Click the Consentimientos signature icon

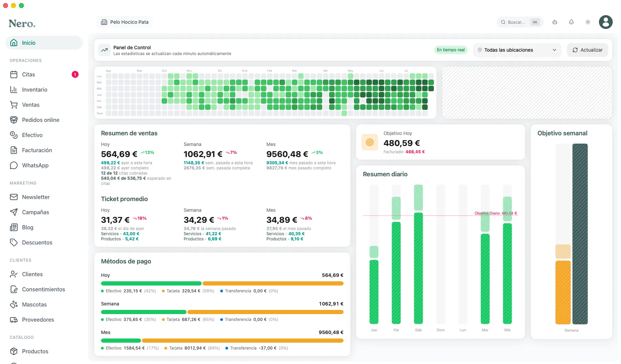click(14, 289)
